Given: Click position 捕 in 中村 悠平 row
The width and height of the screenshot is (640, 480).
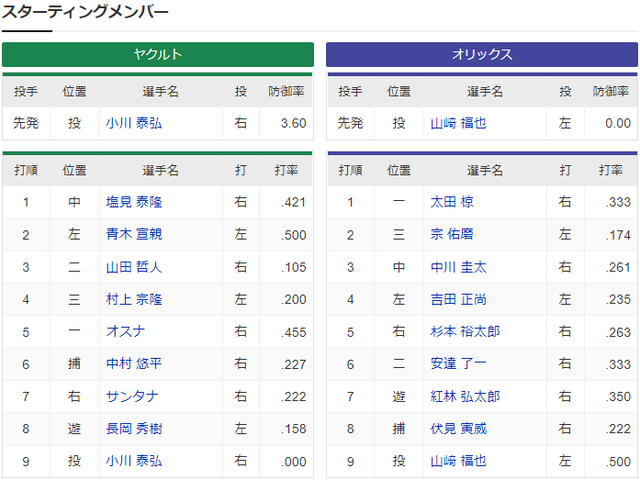Looking at the screenshot, I should 74,363.
